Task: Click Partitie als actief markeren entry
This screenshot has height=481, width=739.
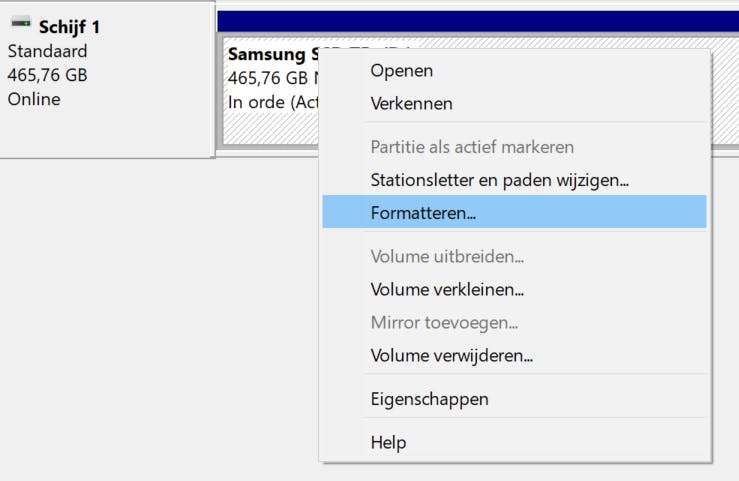Action: [472, 147]
